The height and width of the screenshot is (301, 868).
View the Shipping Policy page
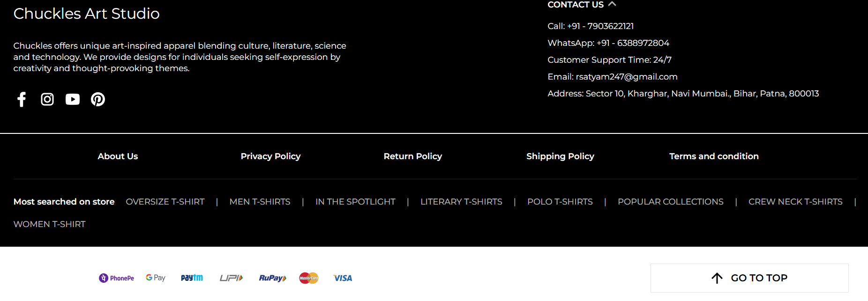tap(560, 156)
